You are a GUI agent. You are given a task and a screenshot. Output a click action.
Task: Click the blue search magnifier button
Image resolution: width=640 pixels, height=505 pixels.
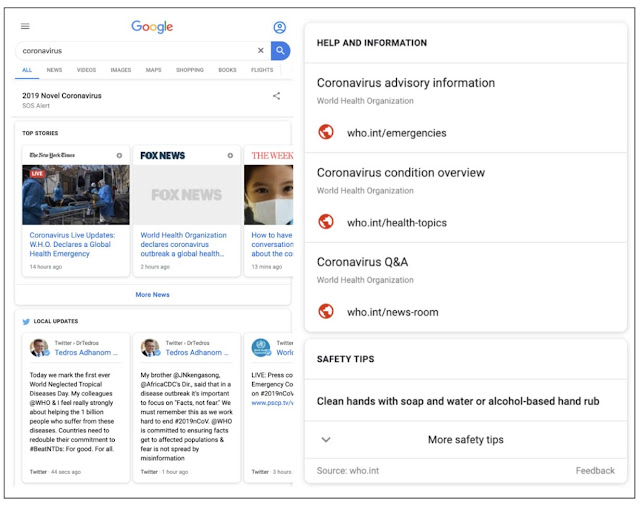click(280, 51)
